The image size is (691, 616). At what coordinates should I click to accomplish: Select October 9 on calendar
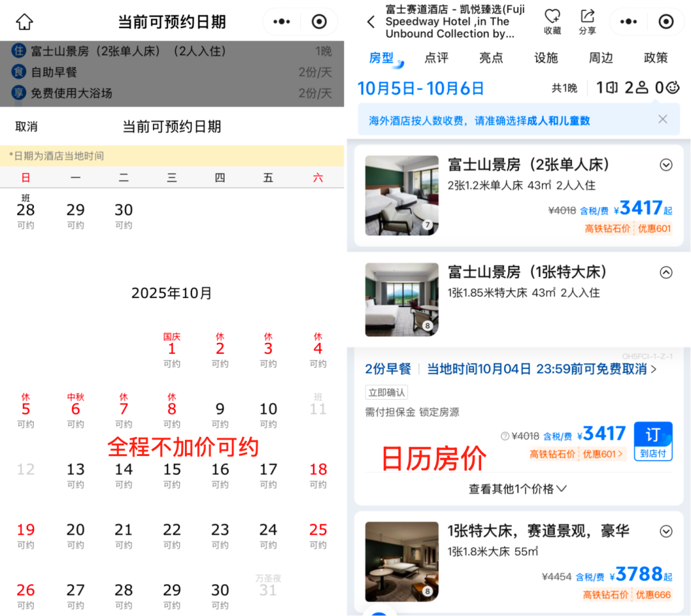tap(220, 415)
